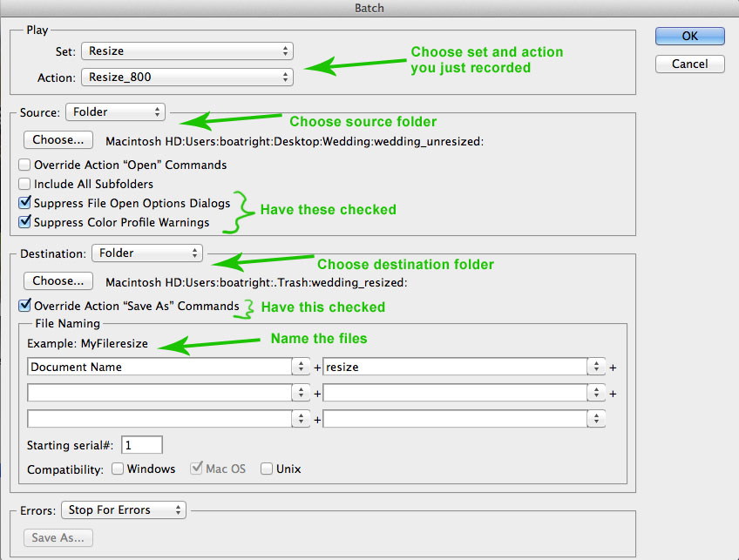This screenshot has height=560, width=739.
Task: Click the resize naming field
Action: tap(455, 367)
